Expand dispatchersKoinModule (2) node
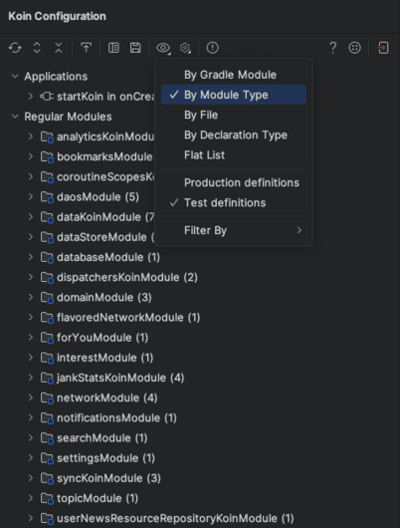 [31, 277]
